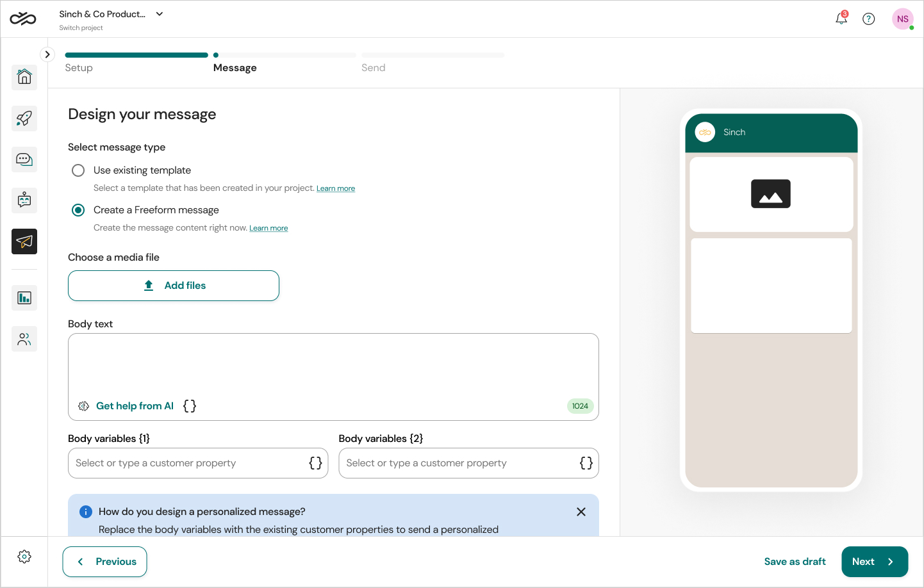Select the paper plane message sending icon
The height and width of the screenshot is (588, 924).
[24, 241]
